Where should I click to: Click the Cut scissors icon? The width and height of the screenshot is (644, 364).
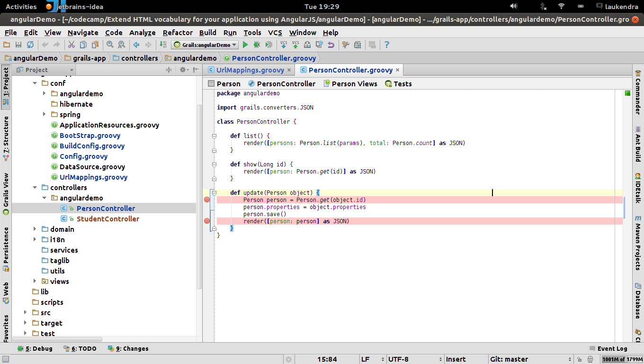(72, 45)
